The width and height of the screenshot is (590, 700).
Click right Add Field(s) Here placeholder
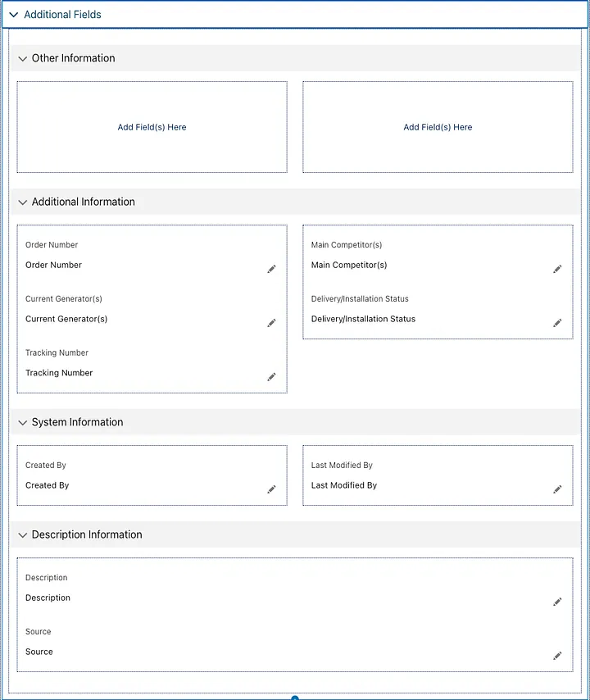(438, 127)
